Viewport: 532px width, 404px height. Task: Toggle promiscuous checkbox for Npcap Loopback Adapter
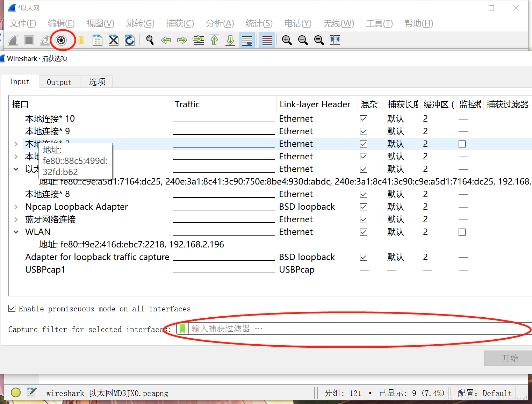364,207
